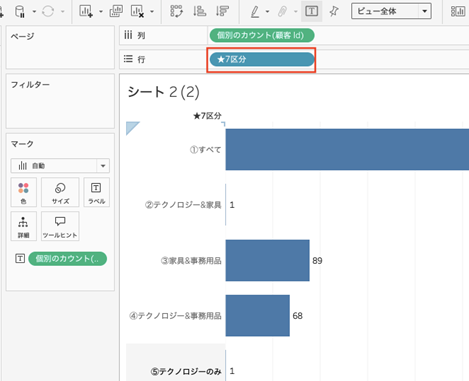Click the フィルター shelf label
This screenshot has width=469, height=381.
30,85
